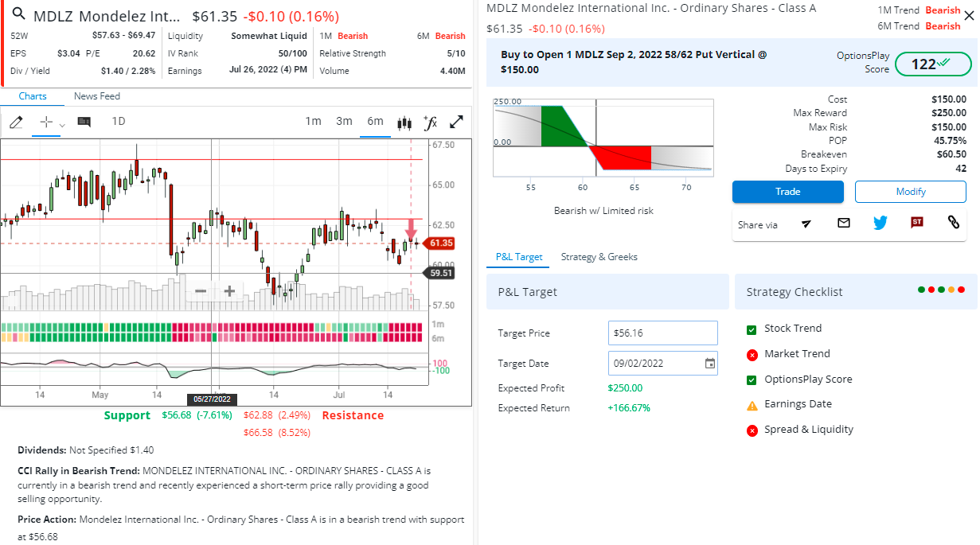Click the Resistance $66.58 value
This screenshot has width=980, height=545.
pyautogui.click(x=258, y=433)
